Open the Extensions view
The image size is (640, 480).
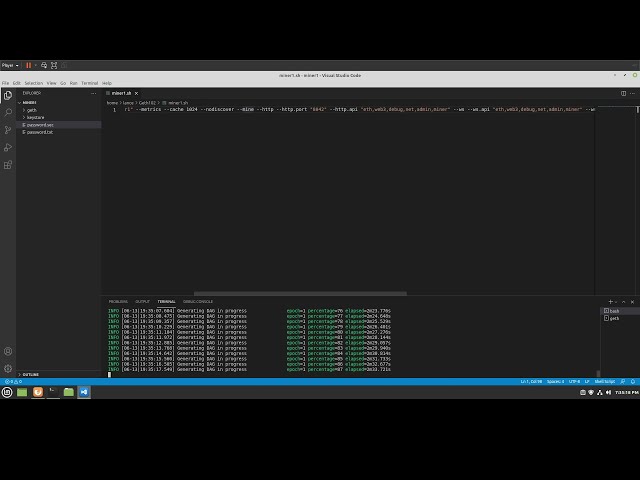(x=8, y=165)
